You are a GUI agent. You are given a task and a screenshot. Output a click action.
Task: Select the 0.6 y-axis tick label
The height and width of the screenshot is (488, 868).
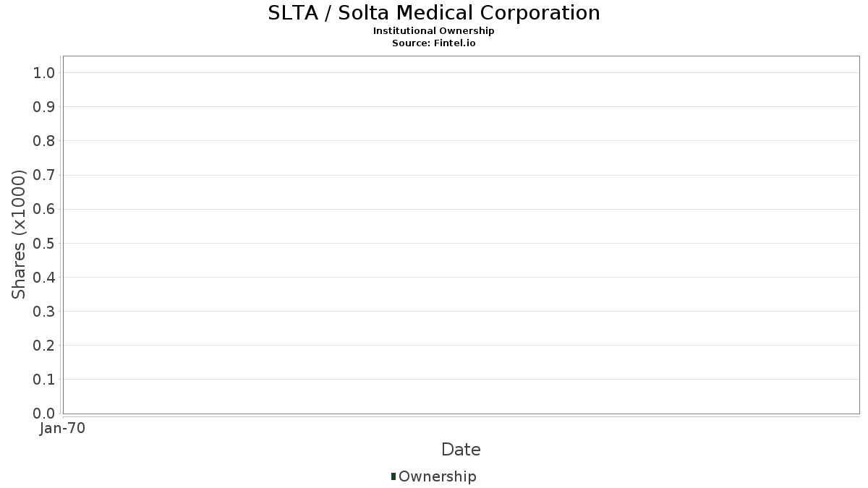click(x=44, y=209)
